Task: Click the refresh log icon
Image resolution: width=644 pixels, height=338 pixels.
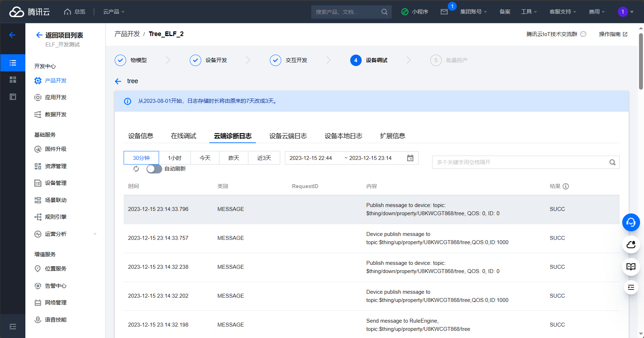Action: click(136, 169)
